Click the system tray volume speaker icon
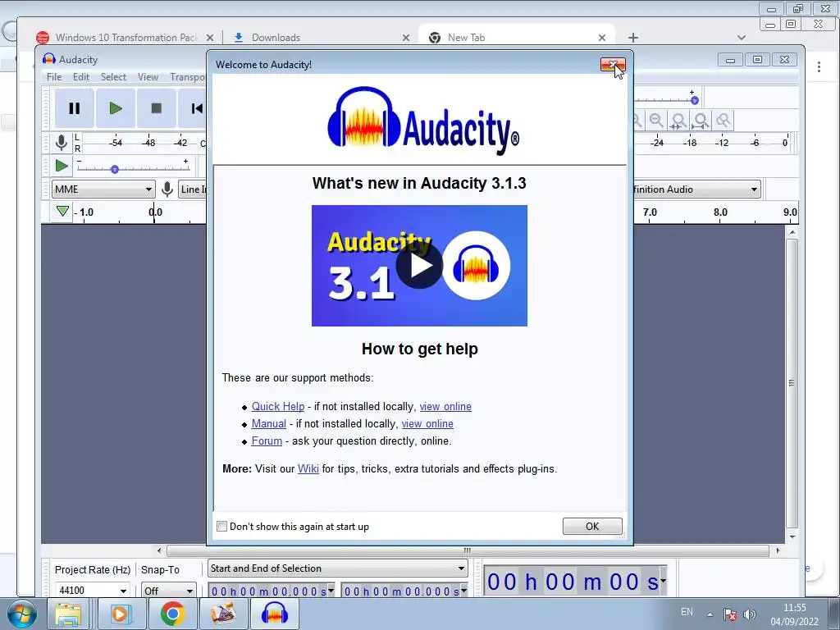Image resolution: width=840 pixels, height=630 pixels. point(750,614)
